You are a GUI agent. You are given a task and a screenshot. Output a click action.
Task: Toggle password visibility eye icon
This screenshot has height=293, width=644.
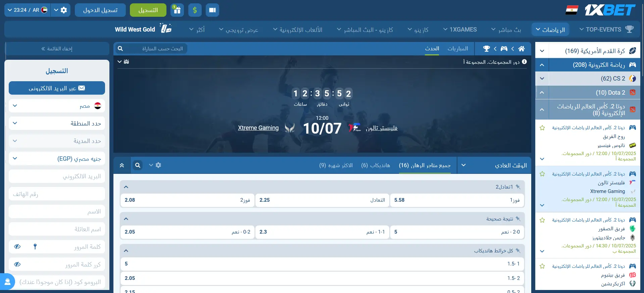(17, 247)
